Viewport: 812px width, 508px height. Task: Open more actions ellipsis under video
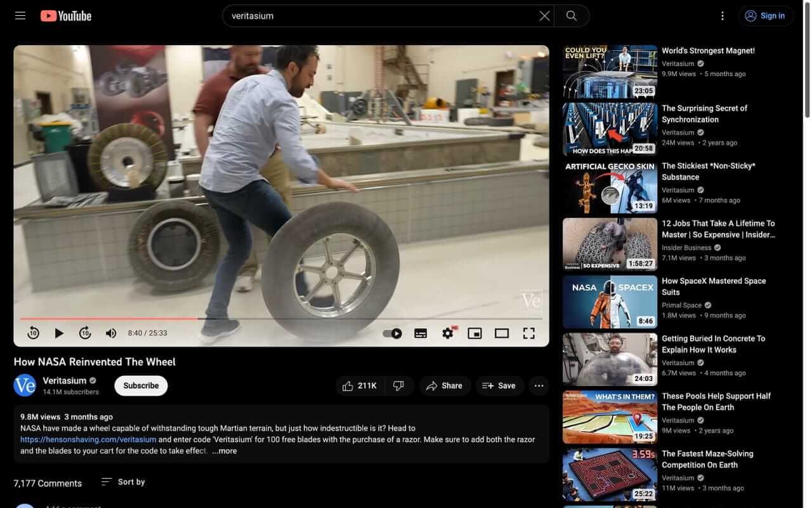[539, 385]
